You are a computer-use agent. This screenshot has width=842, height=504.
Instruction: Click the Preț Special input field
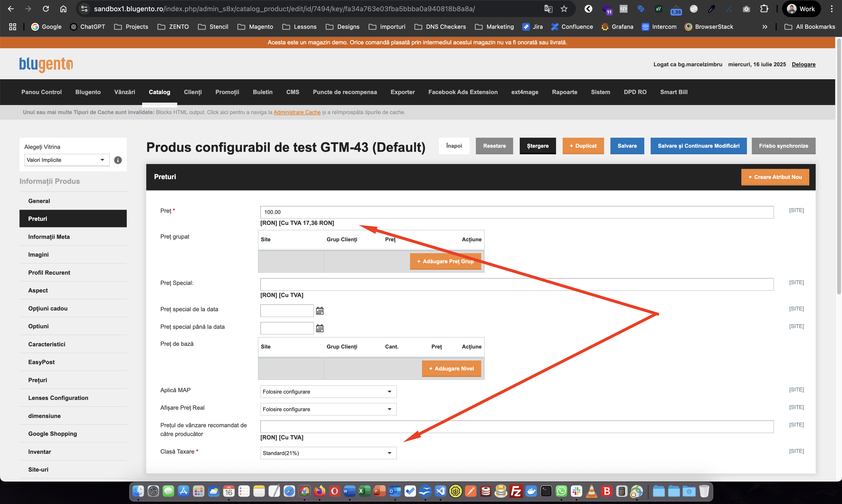[517, 284]
